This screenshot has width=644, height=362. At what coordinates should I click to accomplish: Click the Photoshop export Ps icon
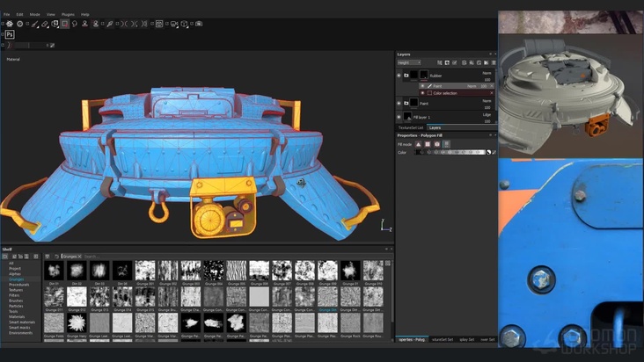click(10, 34)
